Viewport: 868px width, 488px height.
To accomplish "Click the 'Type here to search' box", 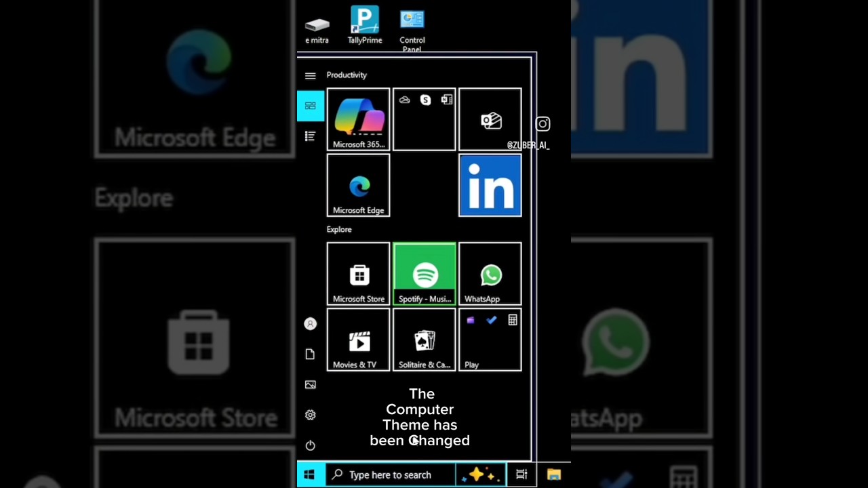I will click(390, 475).
